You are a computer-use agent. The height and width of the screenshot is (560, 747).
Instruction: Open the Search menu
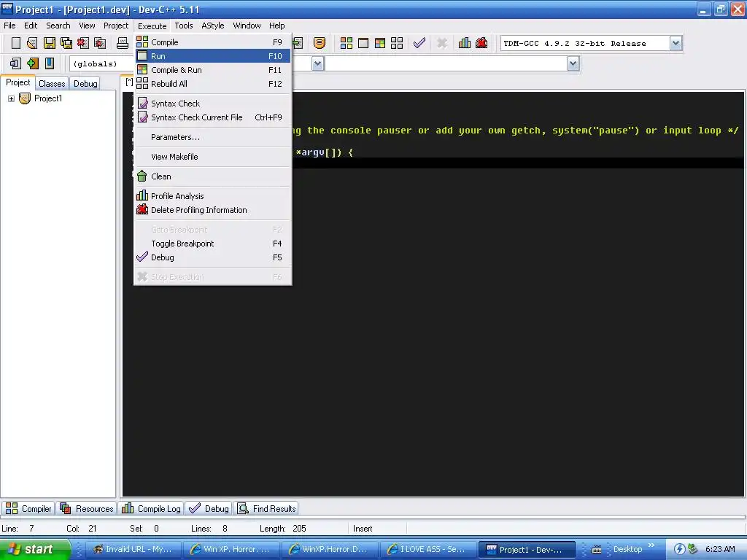click(58, 26)
